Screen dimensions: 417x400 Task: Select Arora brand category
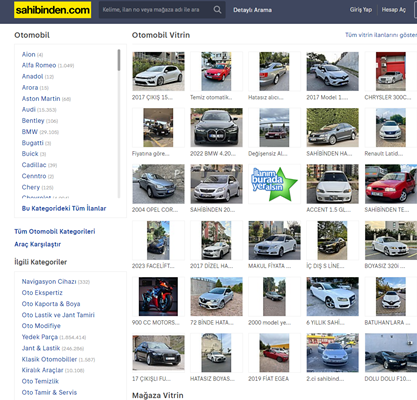point(30,87)
